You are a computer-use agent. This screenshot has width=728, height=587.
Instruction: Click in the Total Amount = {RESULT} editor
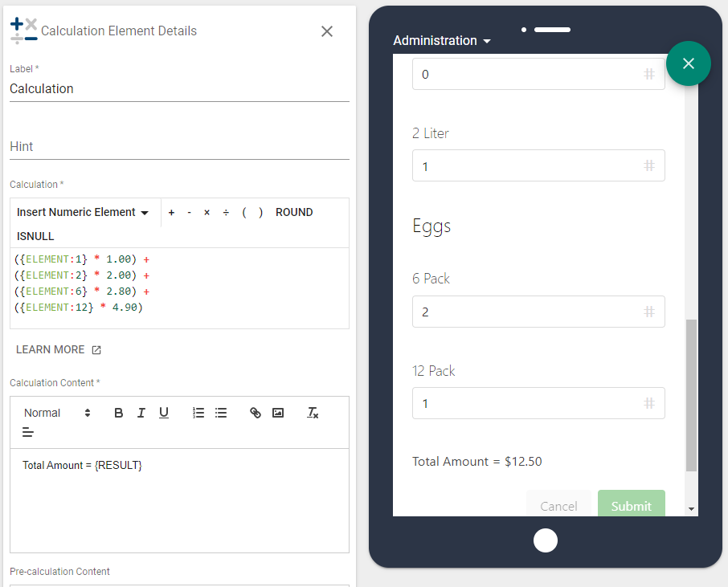[179, 500]
